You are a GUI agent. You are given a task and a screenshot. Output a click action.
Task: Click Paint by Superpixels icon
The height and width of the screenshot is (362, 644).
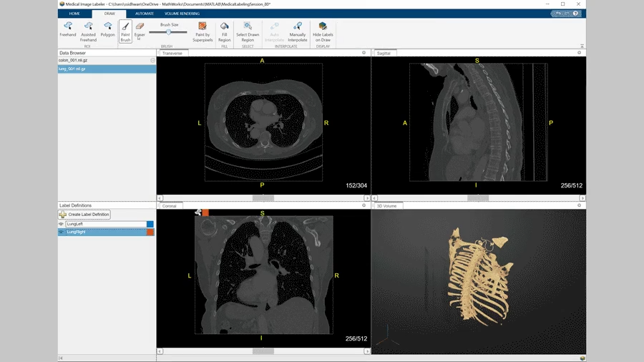point(203,30)
